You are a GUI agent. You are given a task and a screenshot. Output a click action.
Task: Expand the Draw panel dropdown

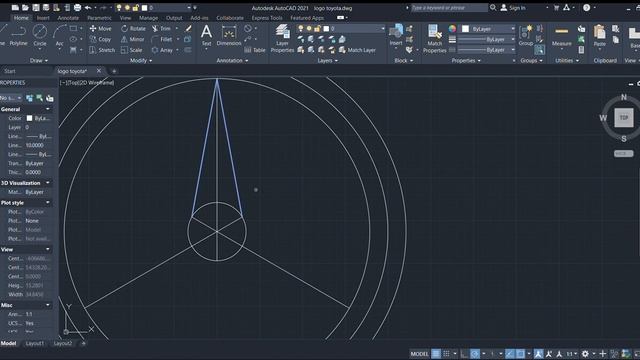point(39,60)
